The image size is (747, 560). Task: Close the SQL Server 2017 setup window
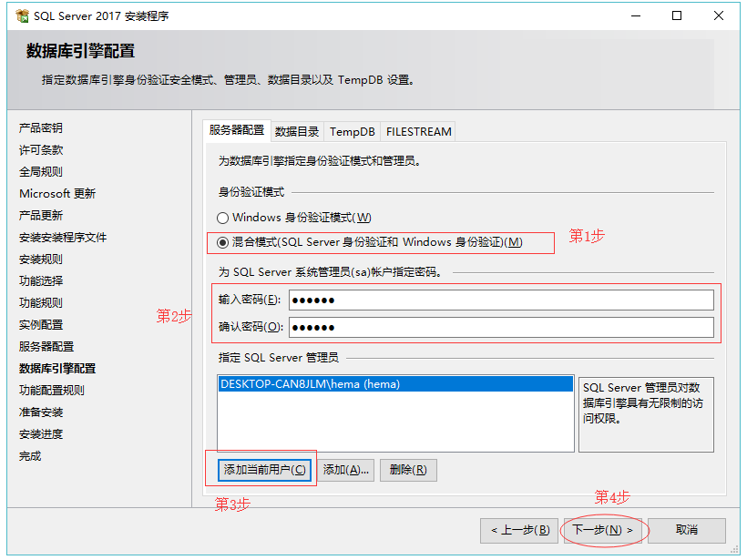pyautogui.click(x=719, y=15)
